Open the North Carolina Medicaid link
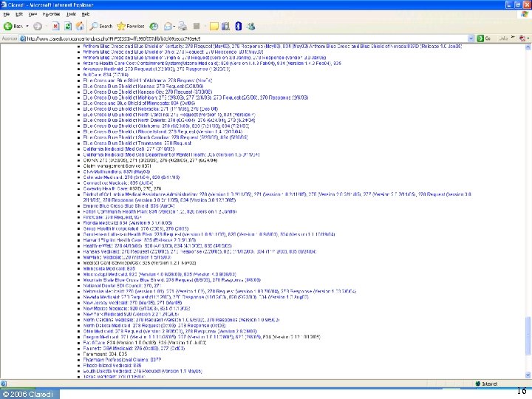Image resolution: width=532 pixels, height=399 pixels. tap(182, 320)
